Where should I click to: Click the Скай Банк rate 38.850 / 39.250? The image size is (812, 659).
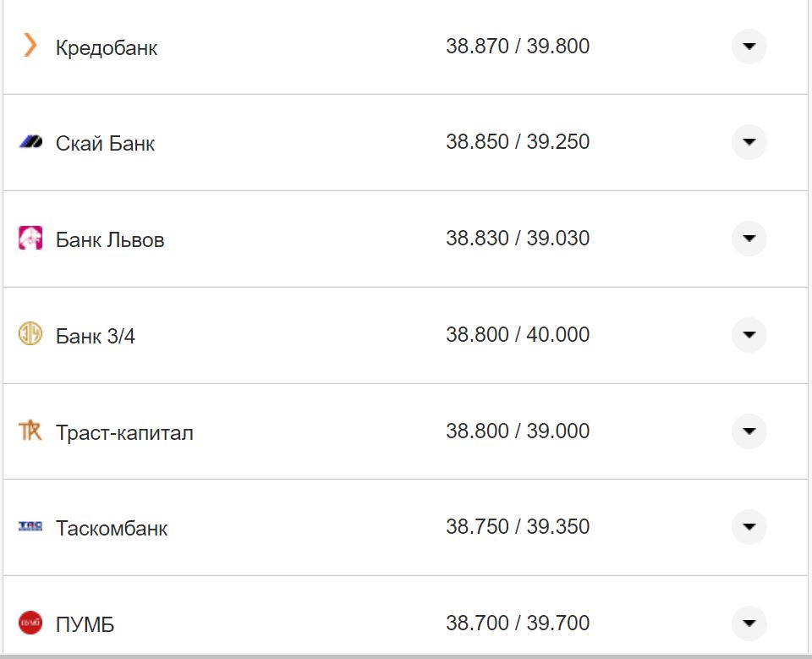click(x=518, y=142)
